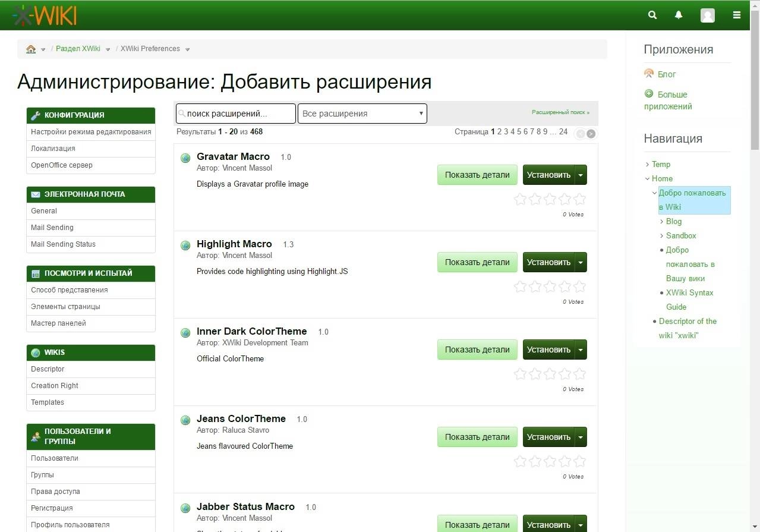Click the globe icon beside Jeans ColorTheme
The width and height of the screenshot is (760, 532).
(x=185, y=420)
